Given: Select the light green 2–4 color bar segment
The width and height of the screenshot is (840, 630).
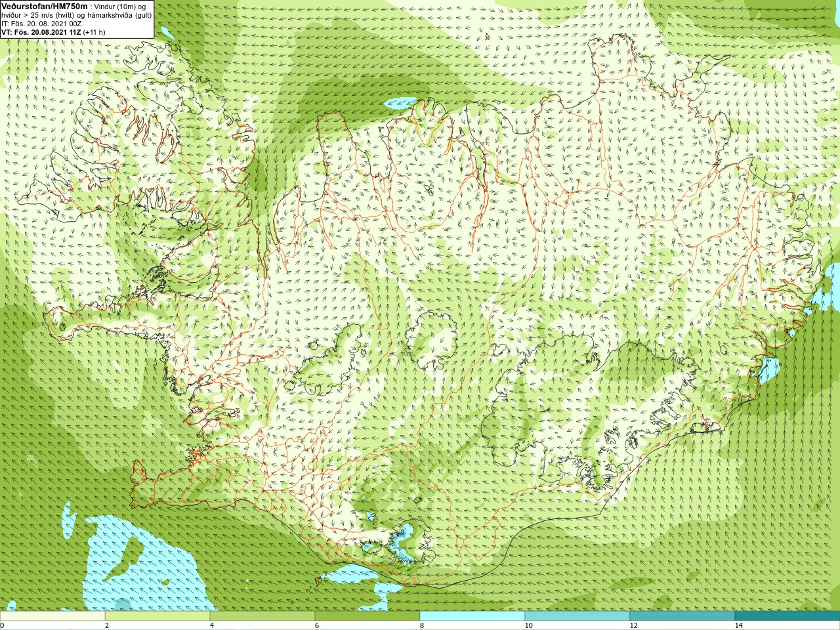Looking at the screenshot, I should click(x=157, y=616).
